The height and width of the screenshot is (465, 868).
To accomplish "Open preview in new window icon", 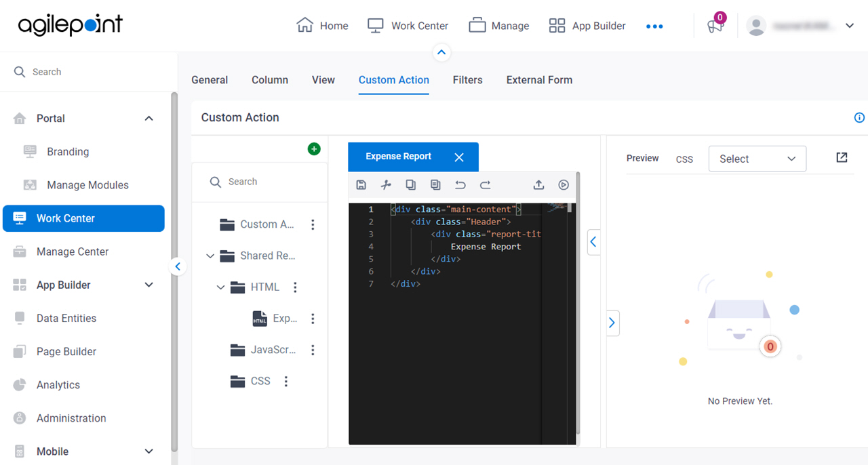I will (x=842, y=157).
